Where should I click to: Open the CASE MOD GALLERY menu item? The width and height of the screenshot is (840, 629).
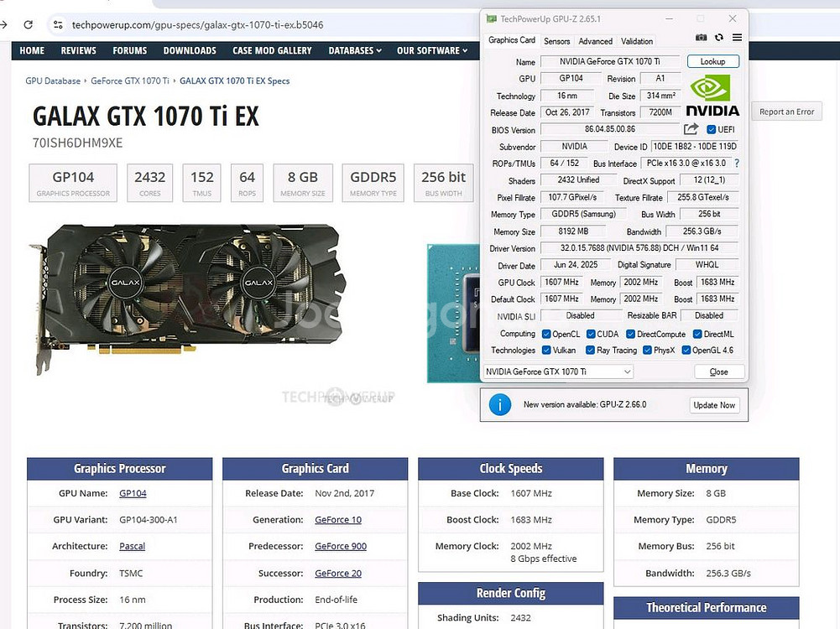coord(272,50)
